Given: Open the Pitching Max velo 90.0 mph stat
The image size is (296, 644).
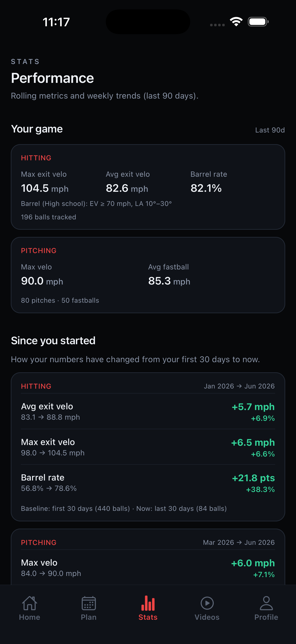Looking at the screenshot, I should point(42,274).
